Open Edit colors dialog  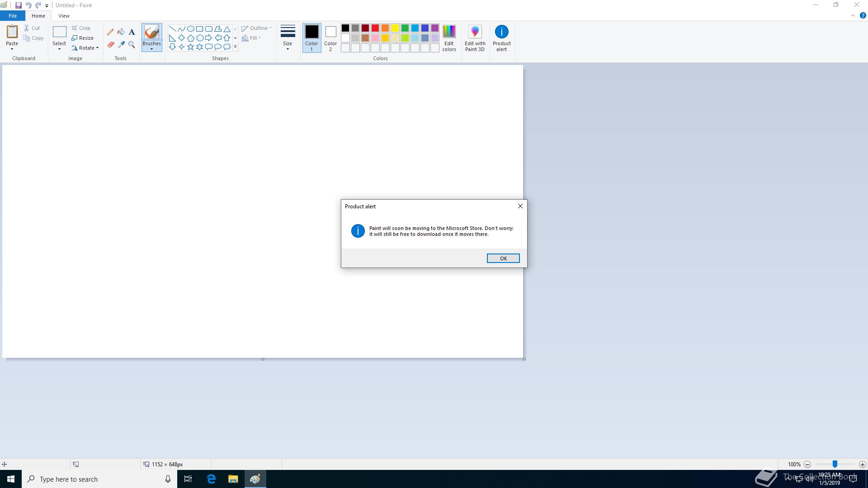tap(449, 38)
